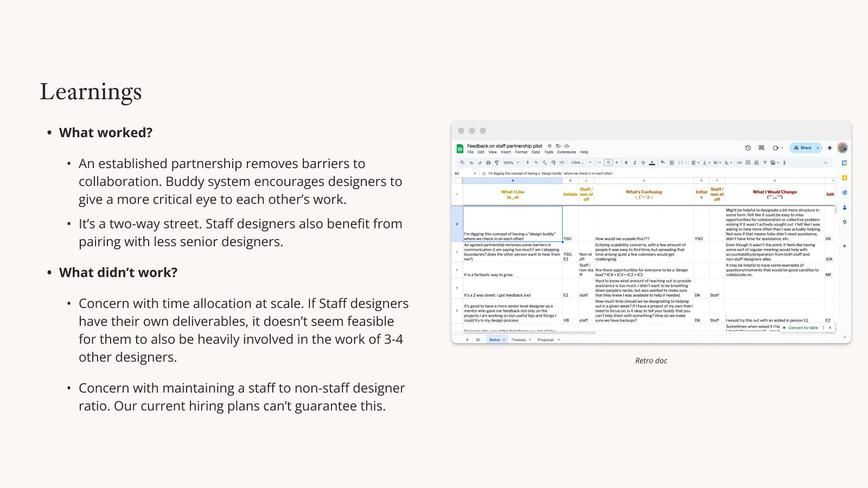This screenshot has width=868, height=488.
Task: Click the create filter funnel icon
Action: coord(765,163)
